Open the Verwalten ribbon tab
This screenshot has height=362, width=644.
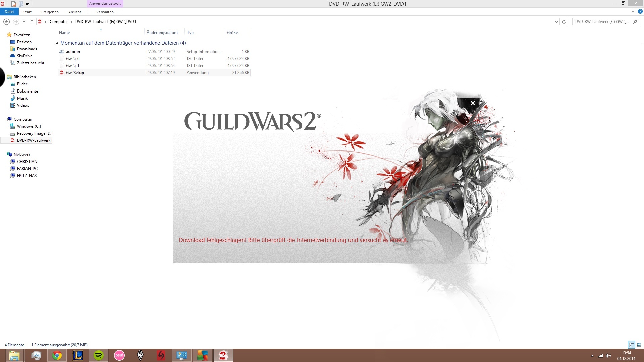(105, 12)
